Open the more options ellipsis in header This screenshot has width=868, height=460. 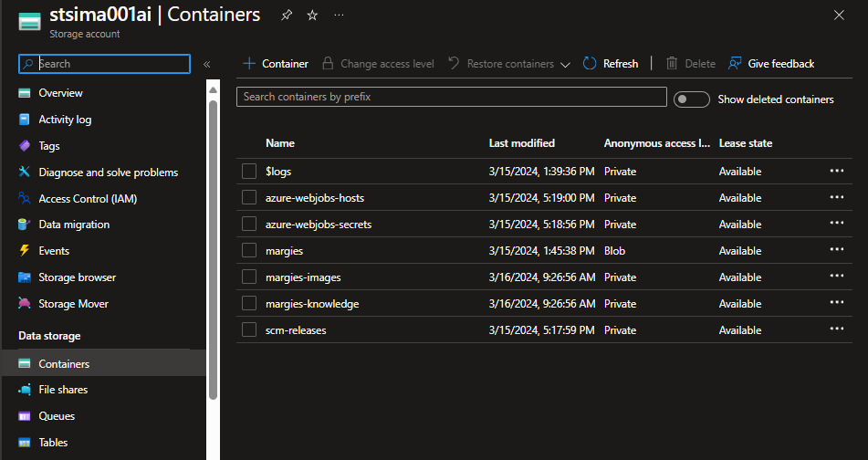pos(339,15)
